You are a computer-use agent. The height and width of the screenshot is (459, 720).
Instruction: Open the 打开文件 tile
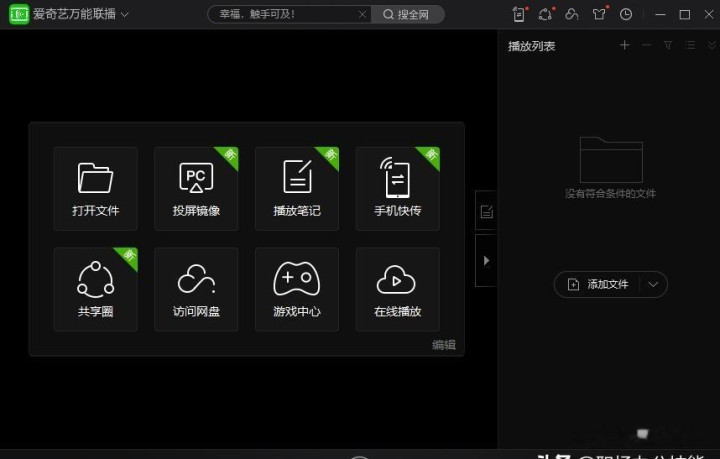(x=96, y=189)
